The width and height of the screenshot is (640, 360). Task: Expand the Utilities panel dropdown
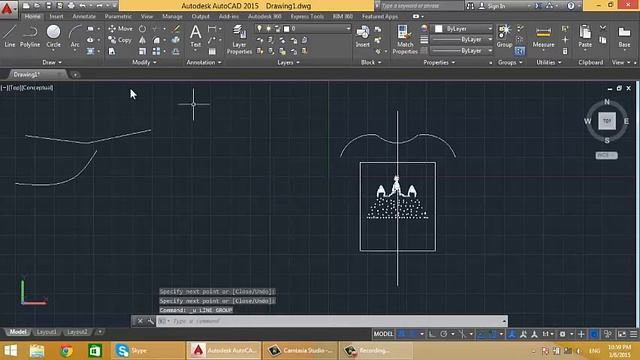pyautogui.click(x=549, y=62)
